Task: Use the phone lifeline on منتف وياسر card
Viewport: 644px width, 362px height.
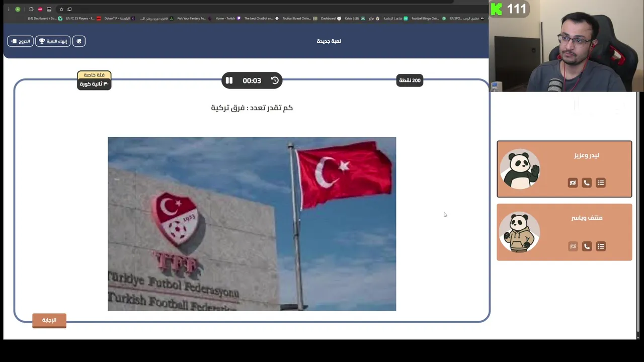Action: [x=587, y=246]
